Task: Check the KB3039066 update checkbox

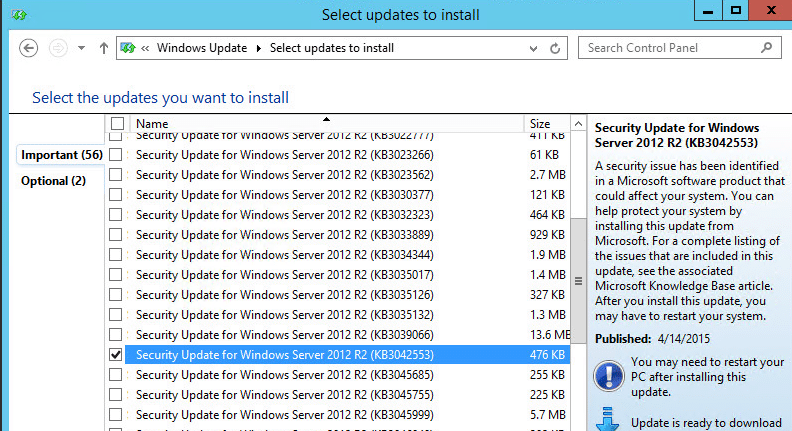Action: click(116, 334)
